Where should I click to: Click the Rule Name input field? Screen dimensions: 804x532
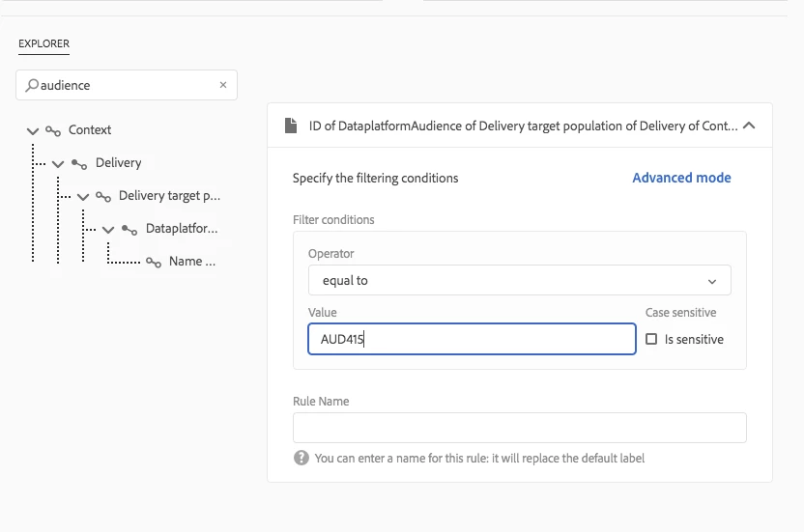coord(519,428)
